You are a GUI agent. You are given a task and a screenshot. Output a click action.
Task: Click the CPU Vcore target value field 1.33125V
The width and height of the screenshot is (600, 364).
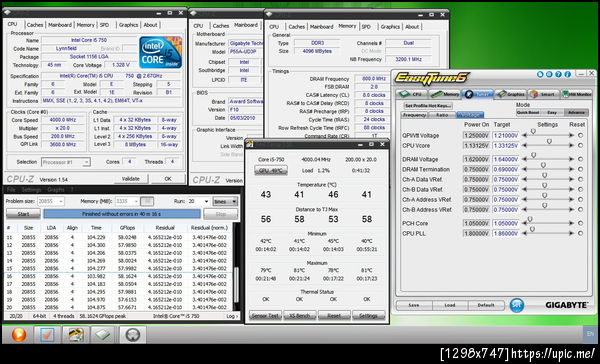505,145
